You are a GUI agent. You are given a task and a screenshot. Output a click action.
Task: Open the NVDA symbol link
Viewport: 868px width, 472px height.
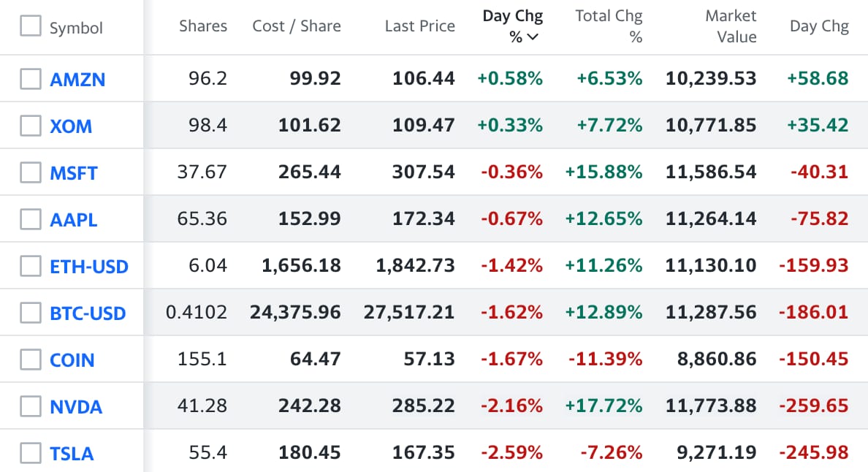pos(76,407)
